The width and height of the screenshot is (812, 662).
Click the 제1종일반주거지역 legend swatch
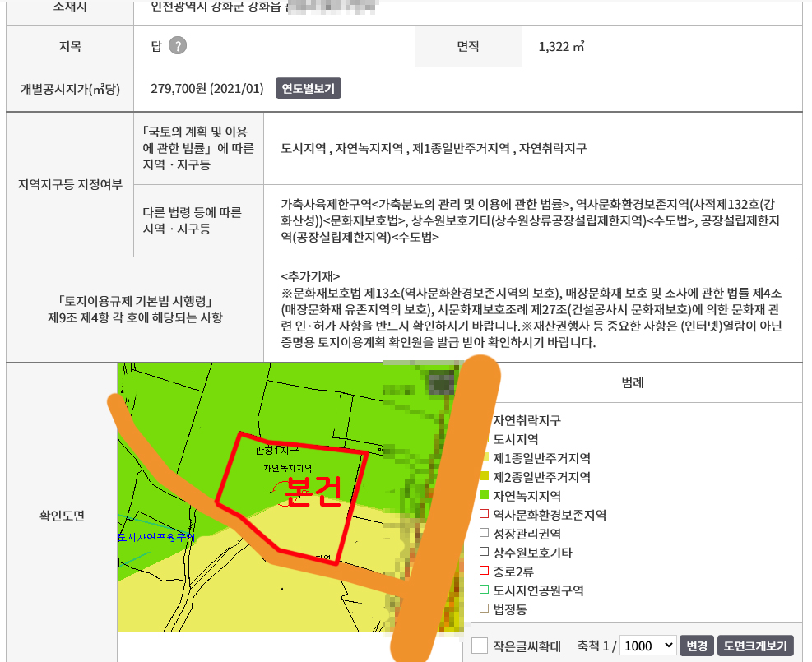click(x=485, y=458)
